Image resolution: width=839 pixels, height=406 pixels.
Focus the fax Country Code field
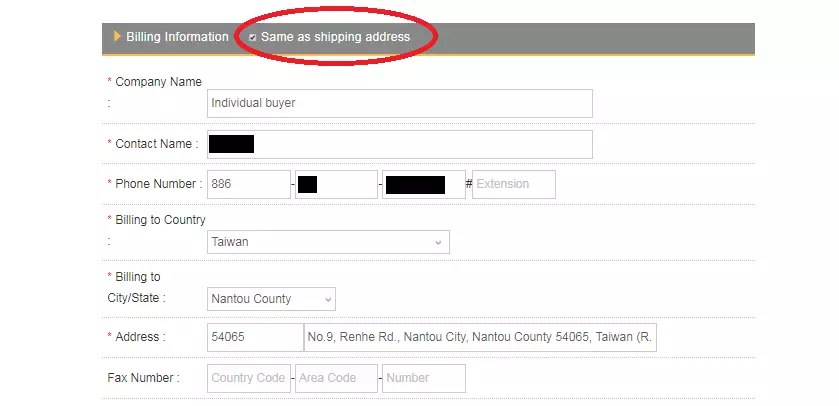tap(248, 378)
